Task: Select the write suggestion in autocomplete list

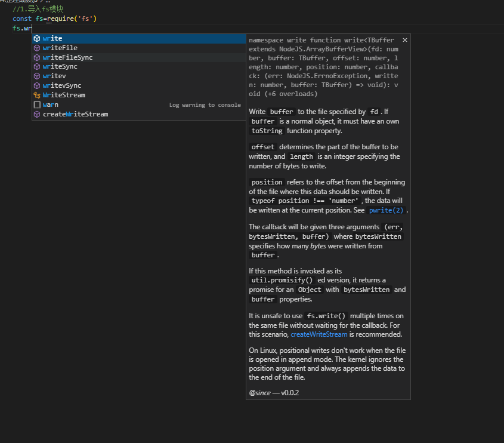Action: pos(139,38)
